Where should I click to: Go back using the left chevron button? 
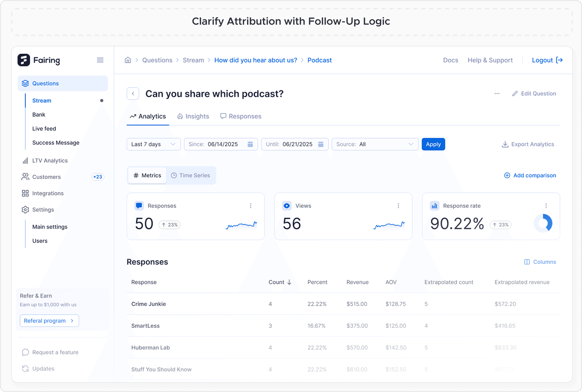(133, 94)
